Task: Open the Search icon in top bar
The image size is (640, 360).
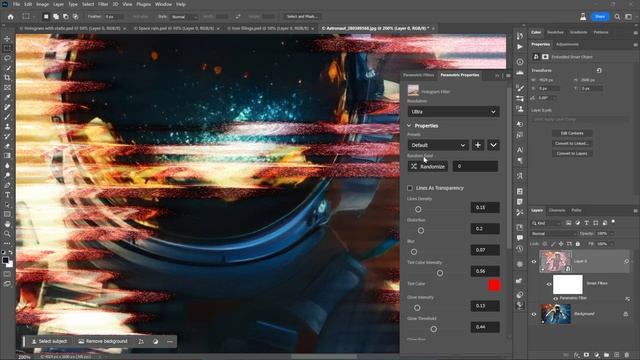Action: click(617, 17)
